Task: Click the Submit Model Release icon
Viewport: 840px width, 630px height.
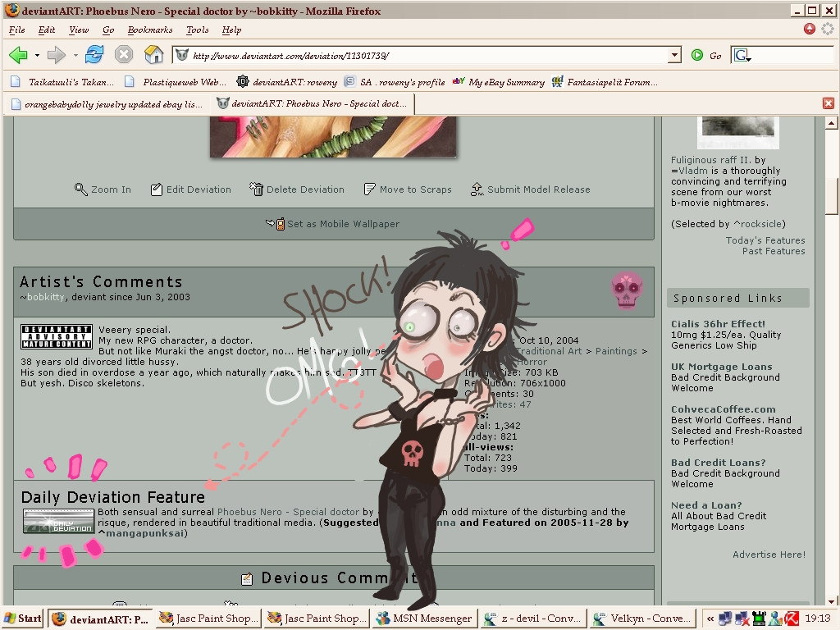Action: pyautogui.click(x=477, y=189)
